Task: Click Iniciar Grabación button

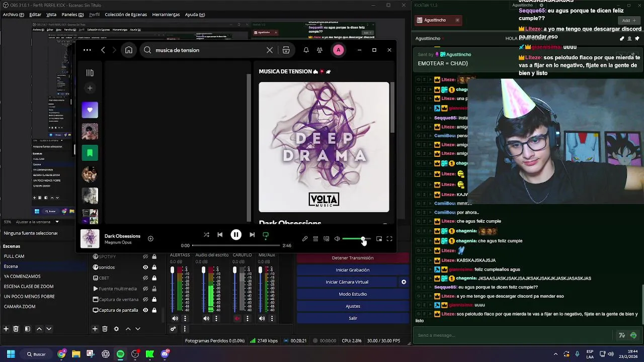Action: (x=353, y=270)
